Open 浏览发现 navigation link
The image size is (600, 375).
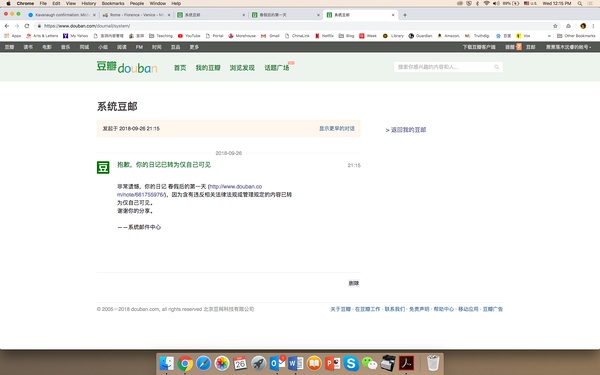pyautogui.click(x=242, y=68)
